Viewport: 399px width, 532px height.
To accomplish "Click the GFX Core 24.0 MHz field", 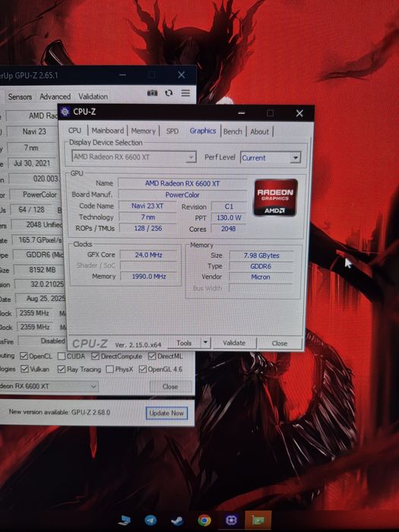I will point(149,255).
